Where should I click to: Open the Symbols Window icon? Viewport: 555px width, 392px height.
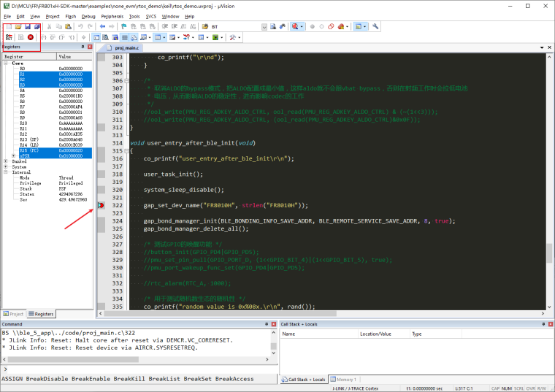point(115,37)
